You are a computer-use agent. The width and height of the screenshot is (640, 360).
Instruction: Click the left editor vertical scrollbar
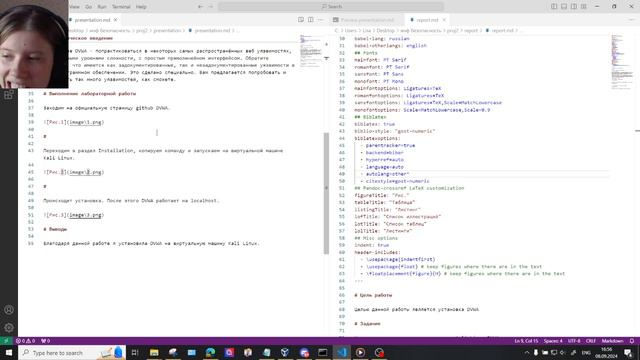pos(326,193)
